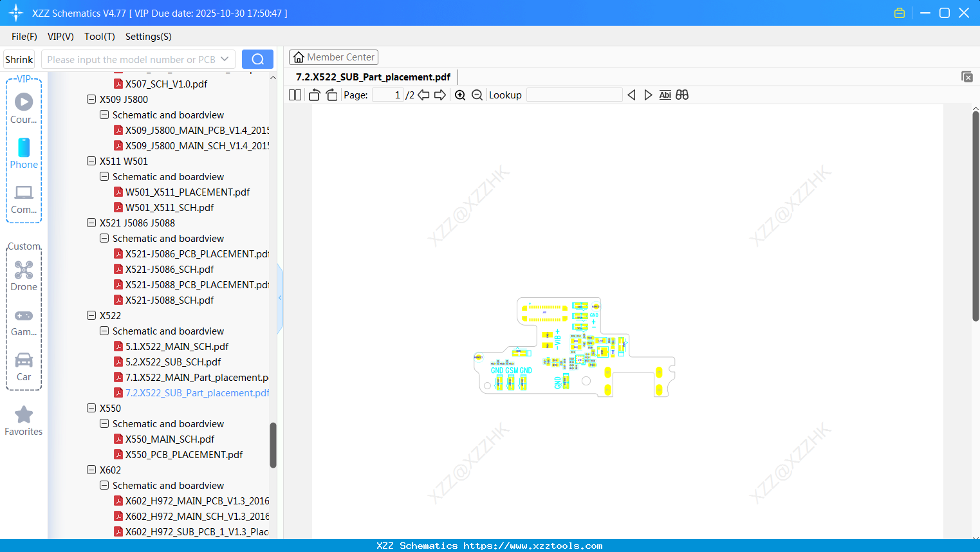Image resolution: width=980 pixels, height=552 pixels.
Task: Select the two-page view mode icon
Action: [x=294, y=95]
